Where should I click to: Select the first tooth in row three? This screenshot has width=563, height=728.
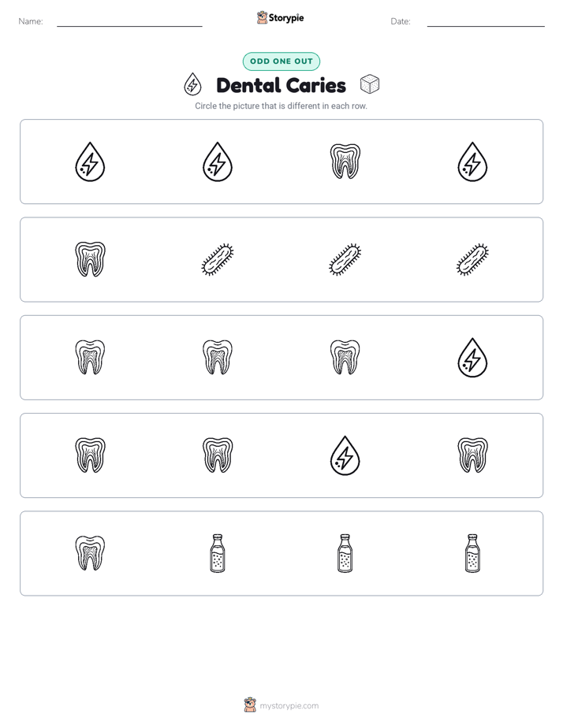(90, 357)
